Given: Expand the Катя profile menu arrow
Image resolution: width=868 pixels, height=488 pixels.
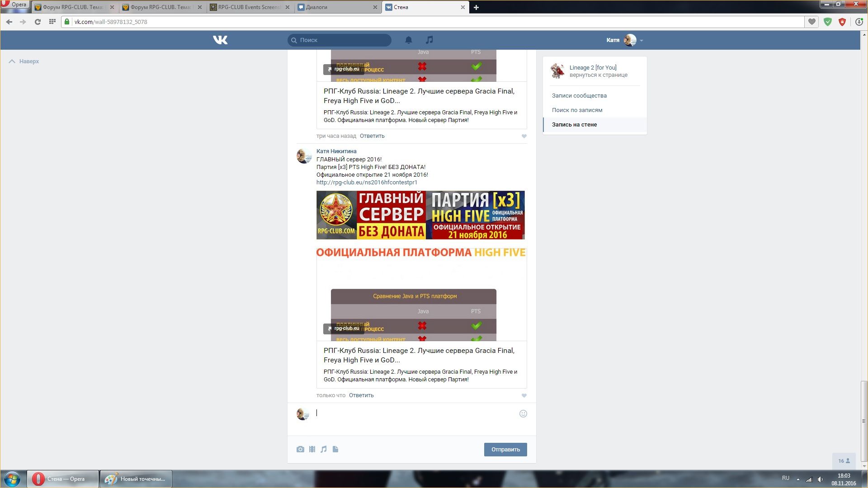Looking at the screenshot, I should 642,41.
